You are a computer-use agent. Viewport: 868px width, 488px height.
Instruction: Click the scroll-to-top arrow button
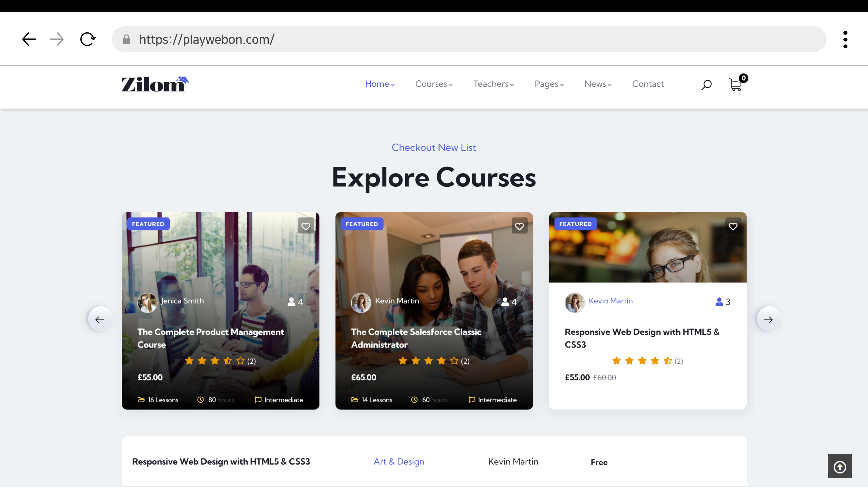pos(839,466)
